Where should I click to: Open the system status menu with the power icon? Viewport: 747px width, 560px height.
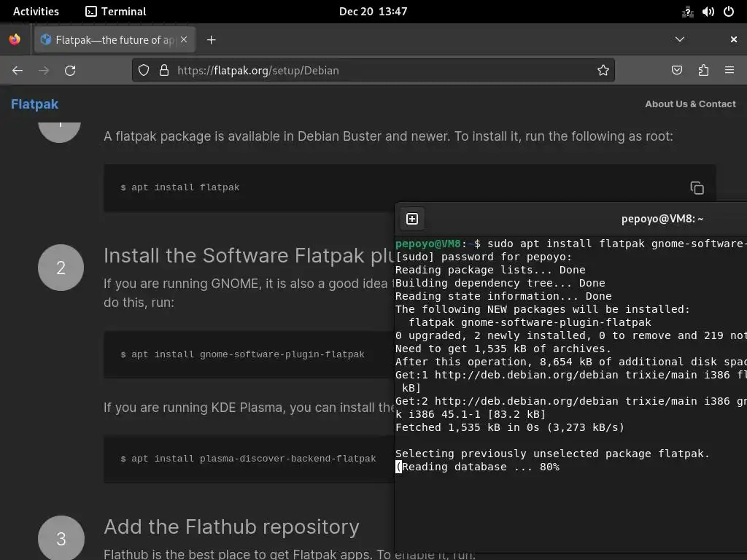coord(728,12)
